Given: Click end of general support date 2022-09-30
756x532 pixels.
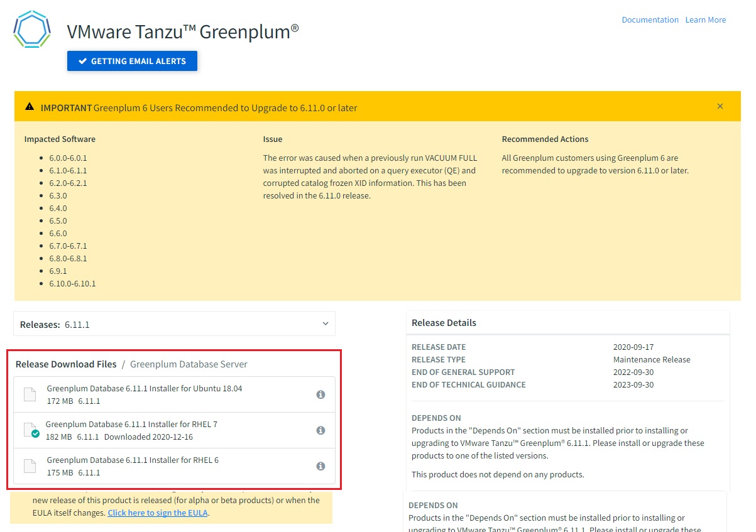Looking at the screenshot, I should (633, 372).
